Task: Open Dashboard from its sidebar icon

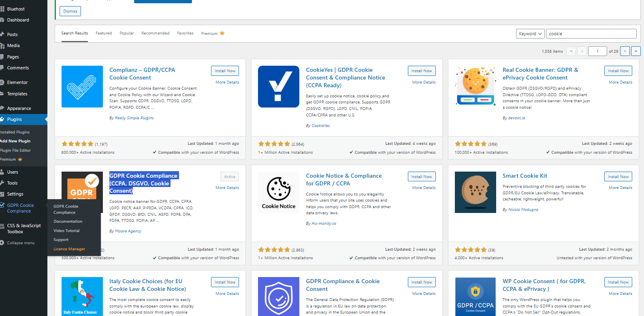Action: pyautogui.click(x=2, y=20)
